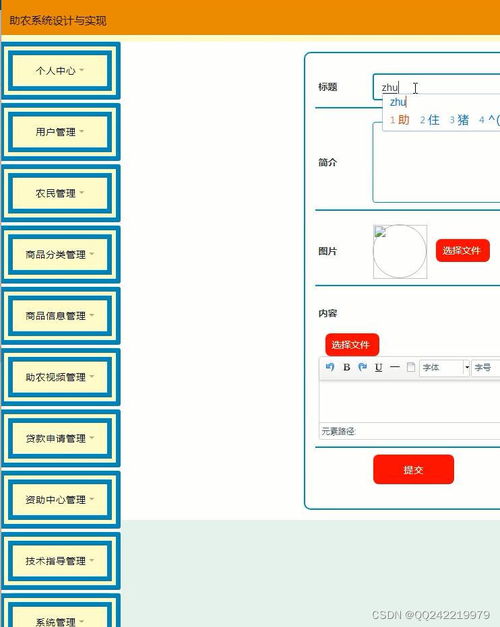Expand the 用户管理 sidebar menu

coord(60,132)
